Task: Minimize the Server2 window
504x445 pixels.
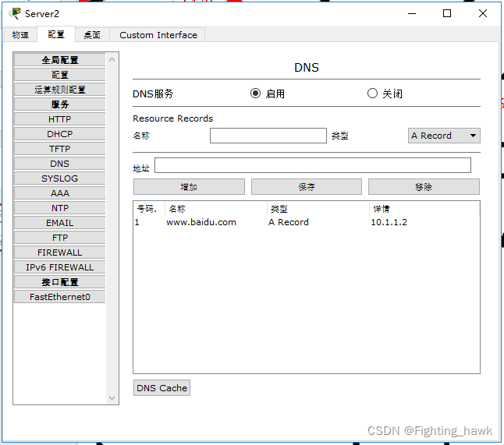Action: coord(412,13)
